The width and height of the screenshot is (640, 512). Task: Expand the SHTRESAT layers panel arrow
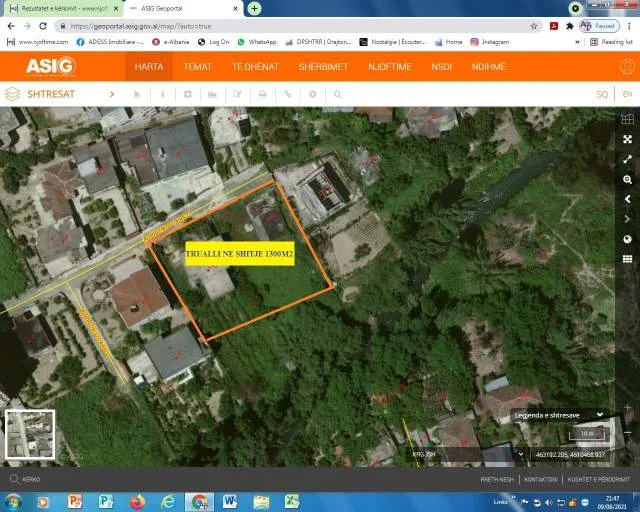point(111,94)
